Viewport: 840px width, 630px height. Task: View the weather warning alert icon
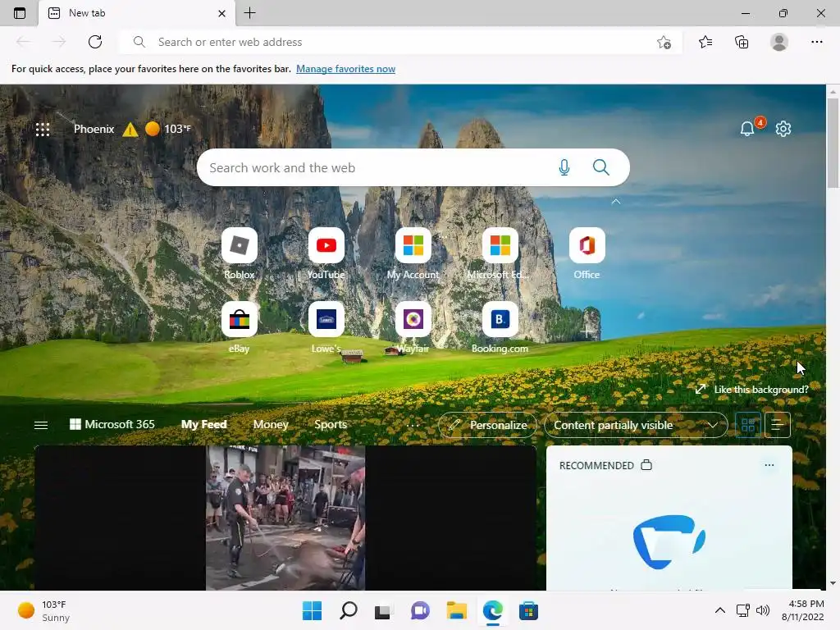click(x=130, y=129)
